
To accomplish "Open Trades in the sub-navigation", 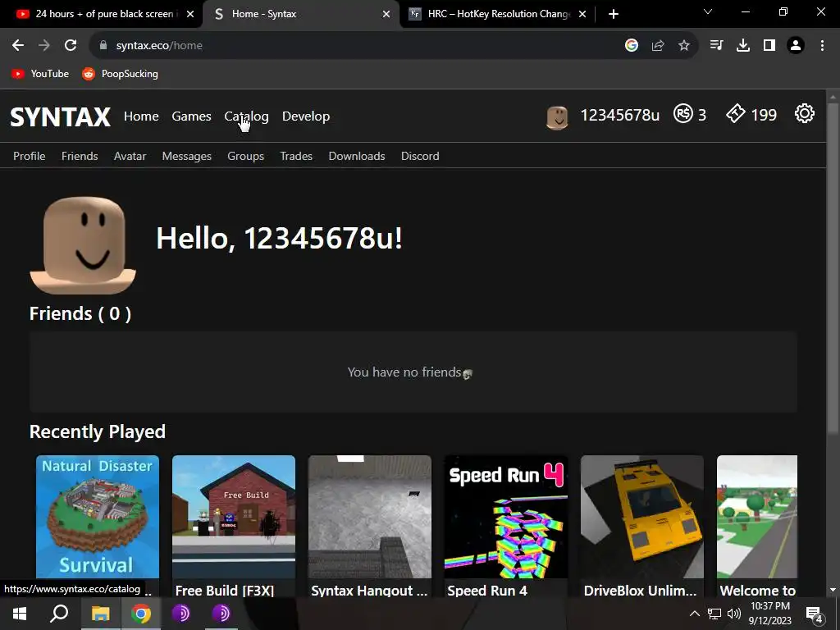I will [x=295, y=156].
